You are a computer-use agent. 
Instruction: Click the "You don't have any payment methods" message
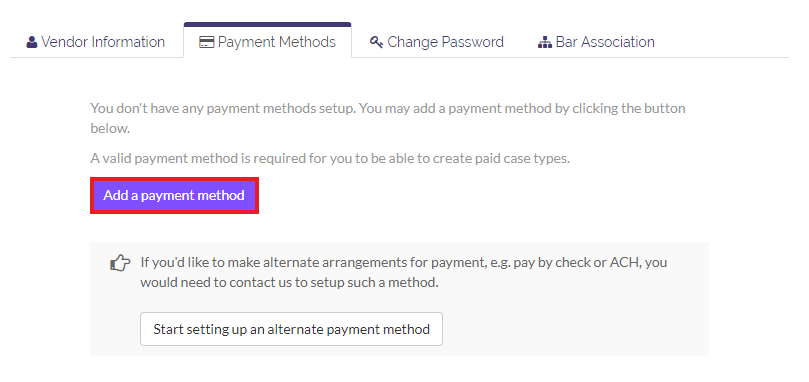tap(388, 118)
